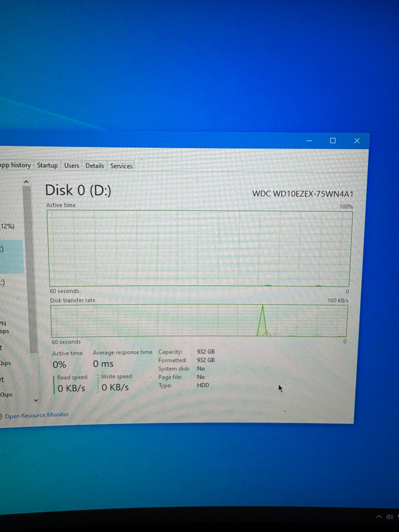
Task: Click the Active time graph
Action: click(x=200, y=249)
